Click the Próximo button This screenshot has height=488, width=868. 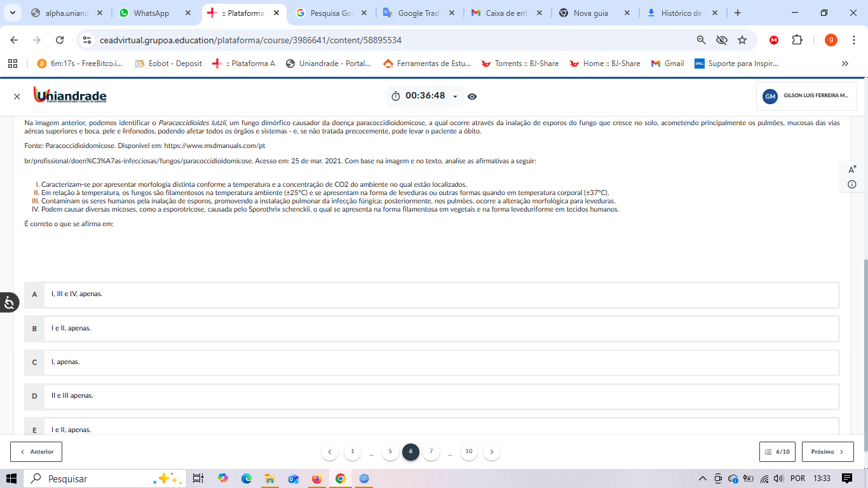click(x=827, y=452)
